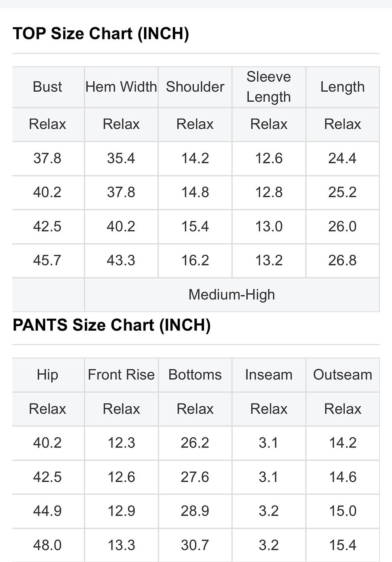Click the TOP Size Chart heading
The height and width of the screenshot is (562, 392).
pyautogui.click(x=101, y=34)
